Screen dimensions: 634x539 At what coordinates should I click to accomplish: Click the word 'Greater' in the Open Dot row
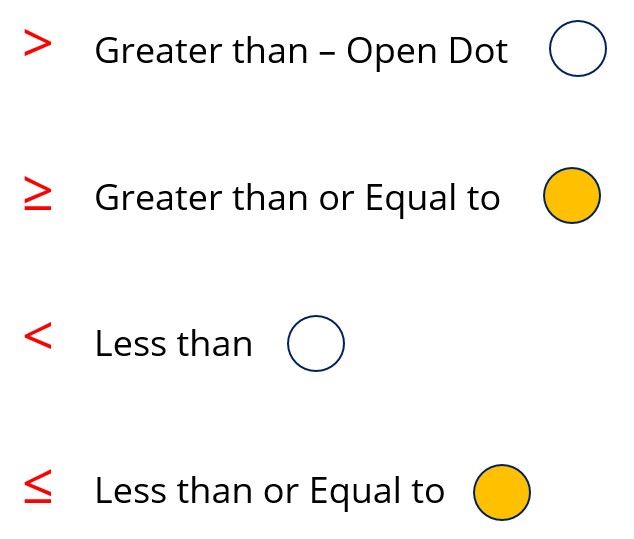[x=159, y=51]
